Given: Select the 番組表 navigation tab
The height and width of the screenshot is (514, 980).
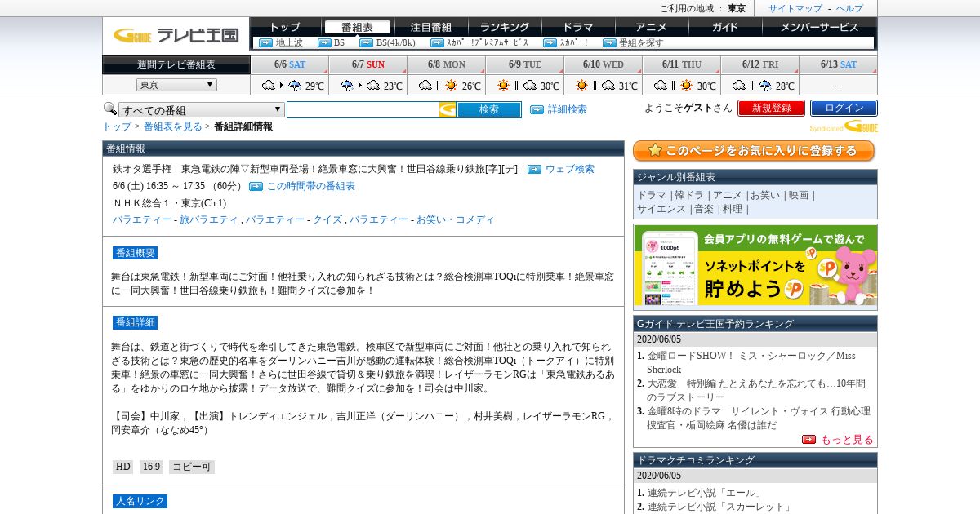Looking at the screenshot, I should click(357, 27).
